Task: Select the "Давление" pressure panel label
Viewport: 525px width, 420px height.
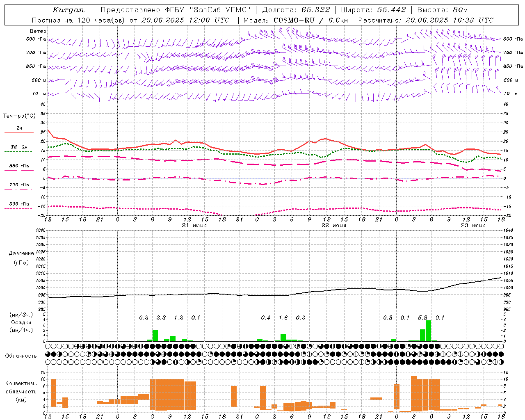Action: (x=21, y=253)
